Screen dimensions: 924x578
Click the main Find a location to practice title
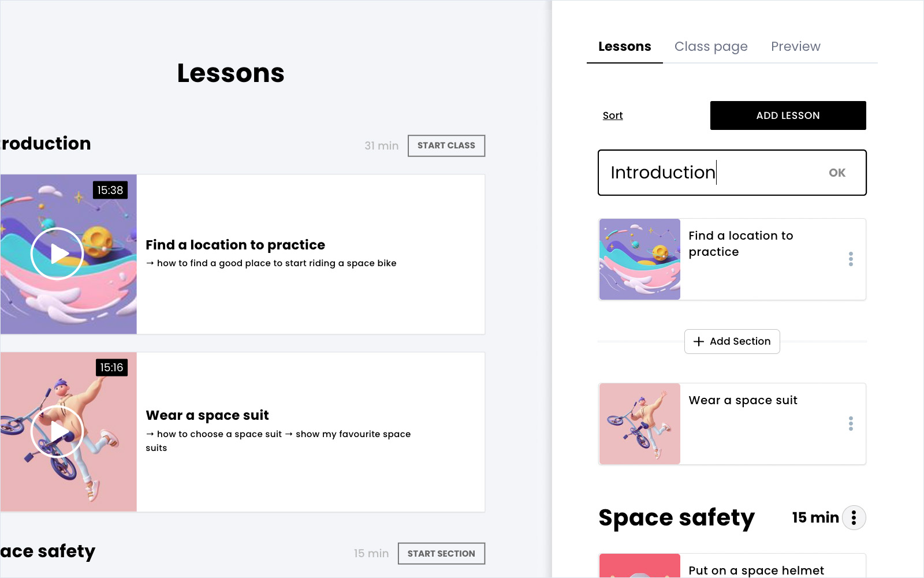tap(235, 245)
